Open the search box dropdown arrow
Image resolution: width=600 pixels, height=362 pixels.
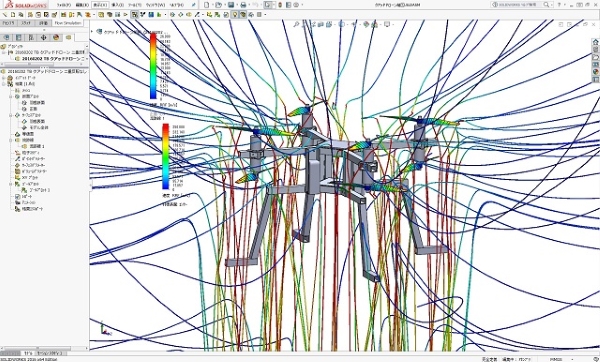[x=552, y=5]
